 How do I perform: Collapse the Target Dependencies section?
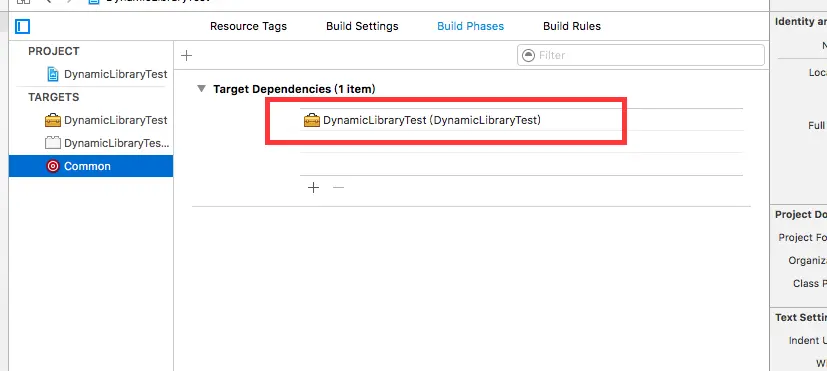click(x=201, y=89)
